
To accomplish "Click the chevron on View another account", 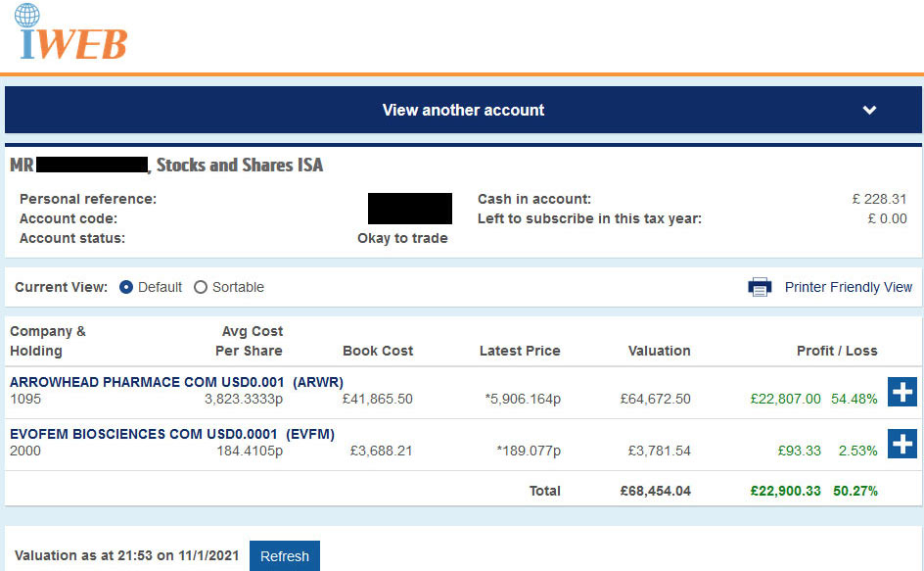I will pos(869,111).
